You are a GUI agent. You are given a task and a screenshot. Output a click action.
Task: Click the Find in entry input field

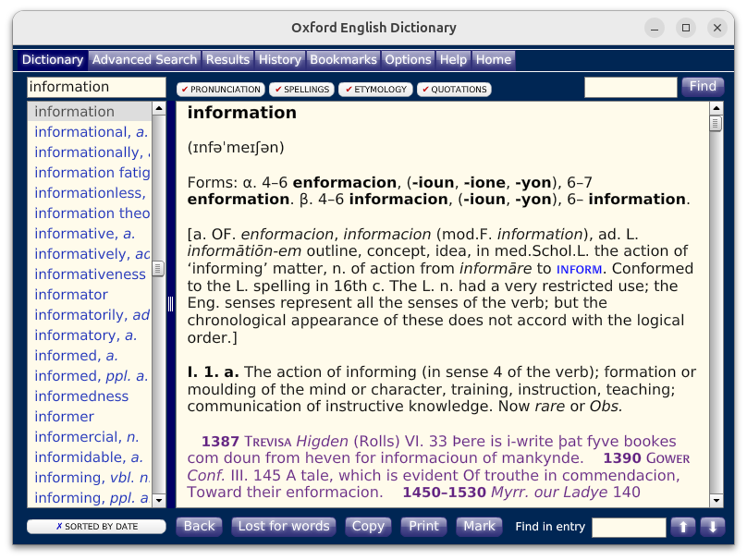(629, 527)
